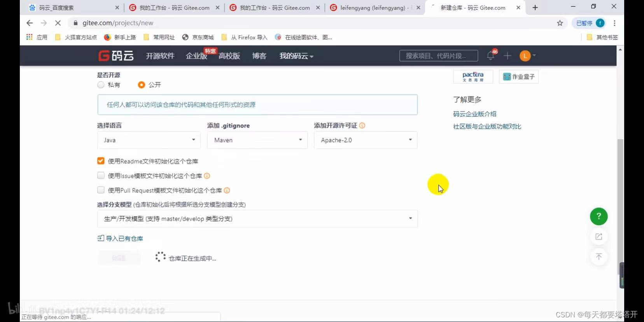644x322 pixels.
Task: Open the .gitignore Maven dropdown
Action: 257,140
